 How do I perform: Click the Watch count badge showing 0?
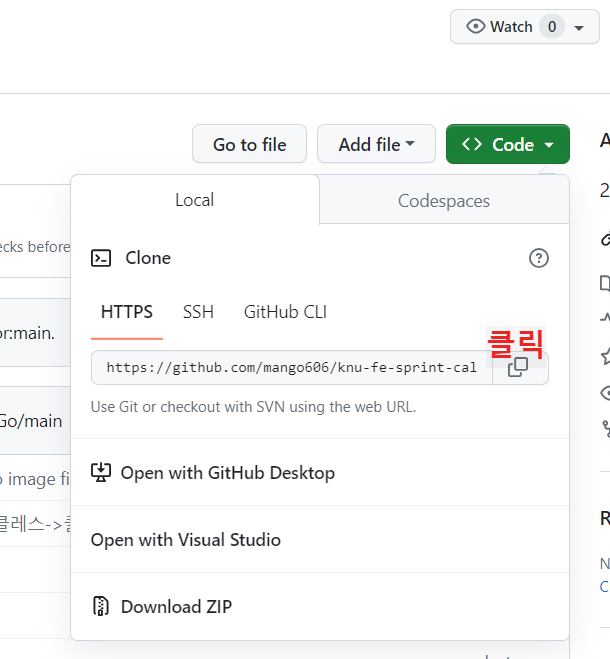(552, 27)
